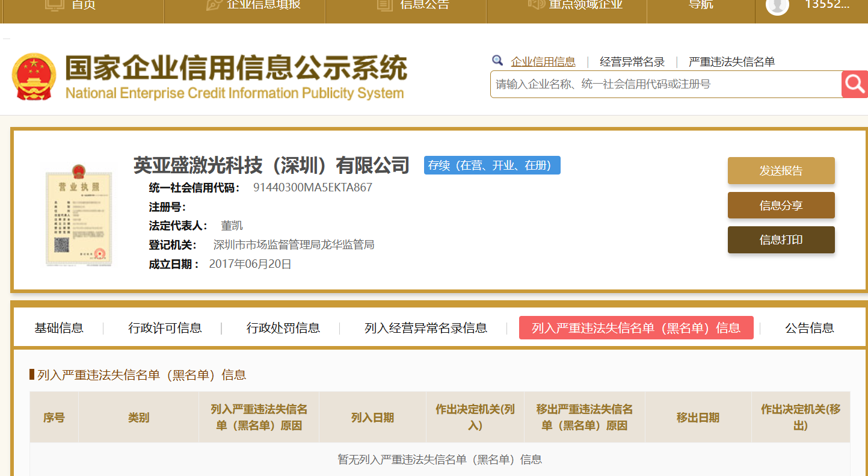Click the 发送报告 button
The image size is (868, 476).
(x=781, y=170)
